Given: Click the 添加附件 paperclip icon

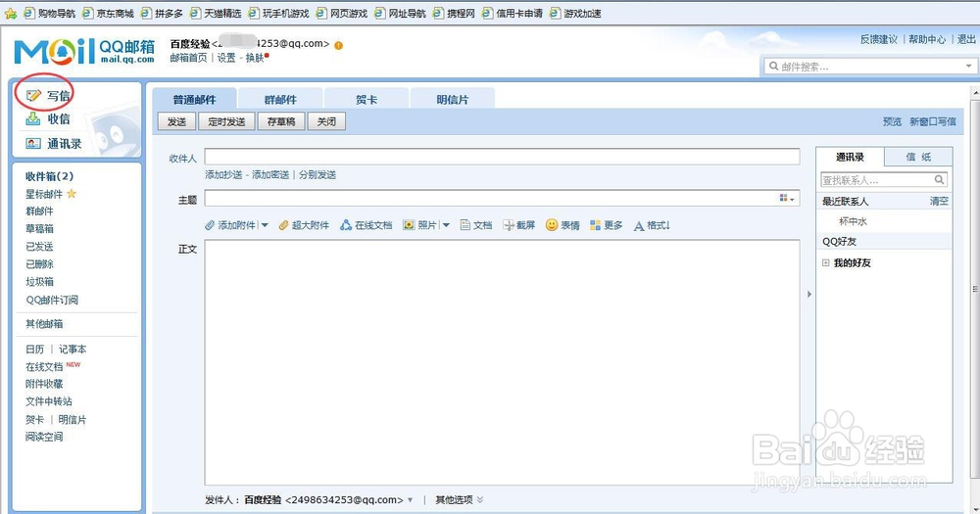Looking at the screenshot, I should coord(210,225).
